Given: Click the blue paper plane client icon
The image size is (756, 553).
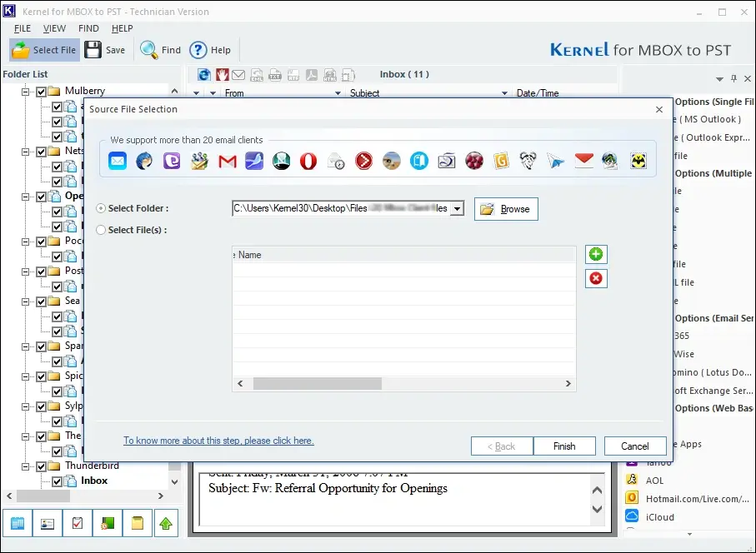Looking at the screenshot, I should (555, 161).
